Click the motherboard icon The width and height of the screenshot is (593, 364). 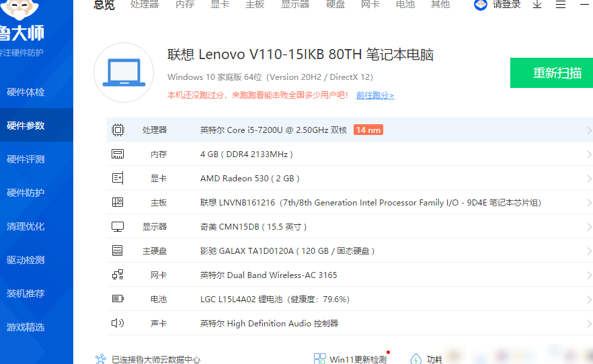[118, 202]
